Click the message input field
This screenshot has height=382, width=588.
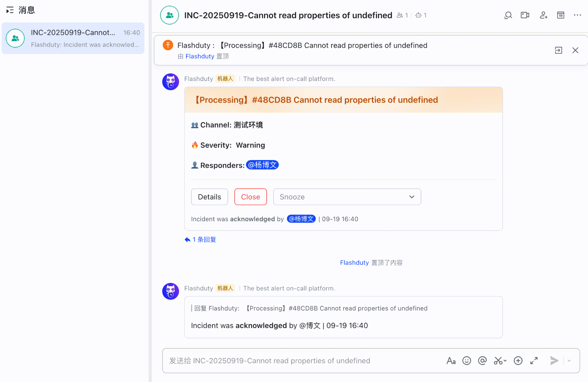(296, 361)
